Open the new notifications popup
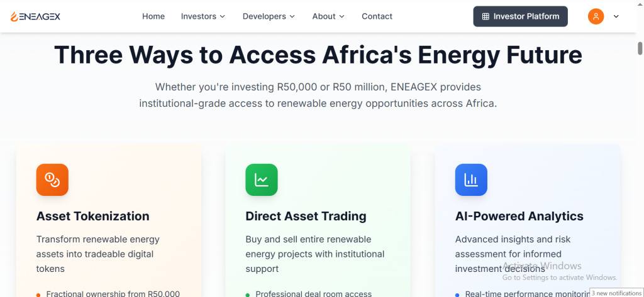644x297 pixels. pos(616,293)
